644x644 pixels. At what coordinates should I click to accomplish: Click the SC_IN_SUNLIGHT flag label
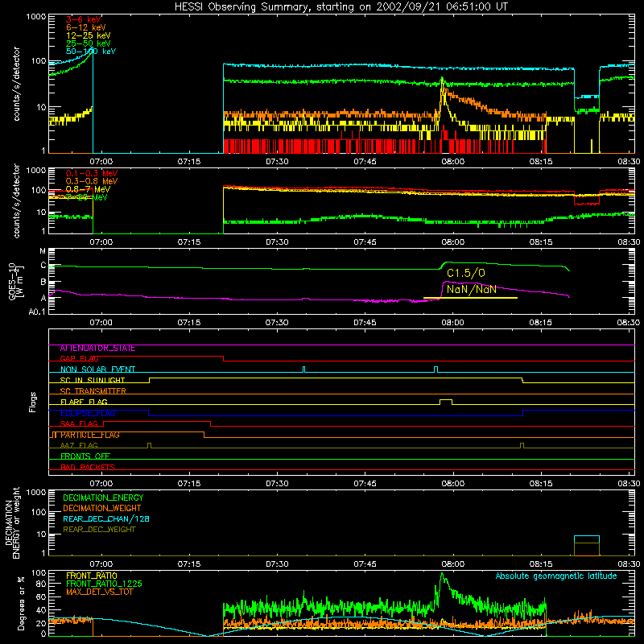point(93,380)
